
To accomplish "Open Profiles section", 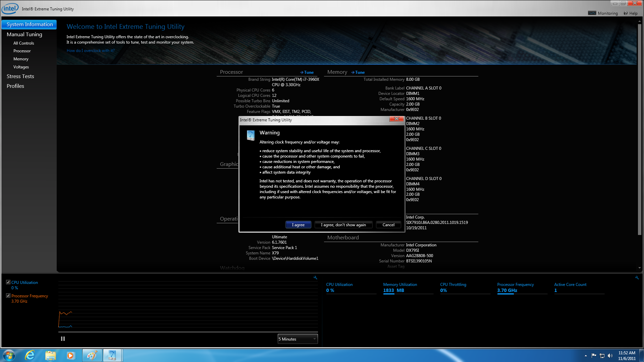I will click(15, 86).
